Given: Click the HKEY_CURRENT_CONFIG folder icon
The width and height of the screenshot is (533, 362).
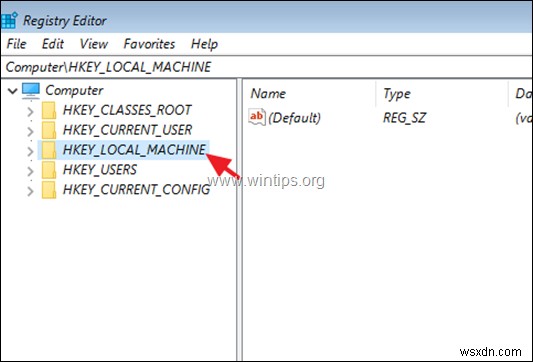Looking at the screenshot, I should pos(49,190).
